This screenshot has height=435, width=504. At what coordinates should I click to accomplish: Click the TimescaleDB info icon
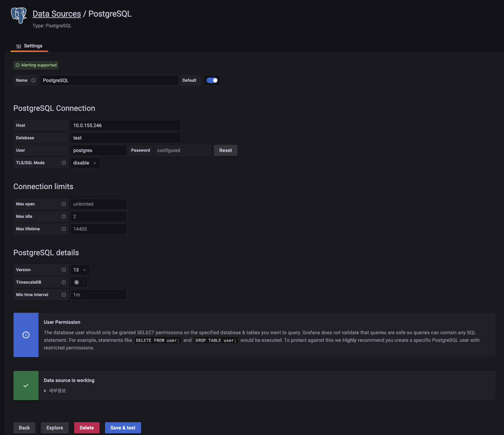coord(64,282)
